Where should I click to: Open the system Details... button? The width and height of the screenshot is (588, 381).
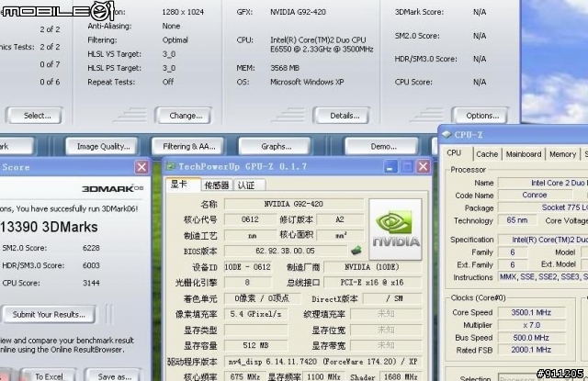pos(341,116)
